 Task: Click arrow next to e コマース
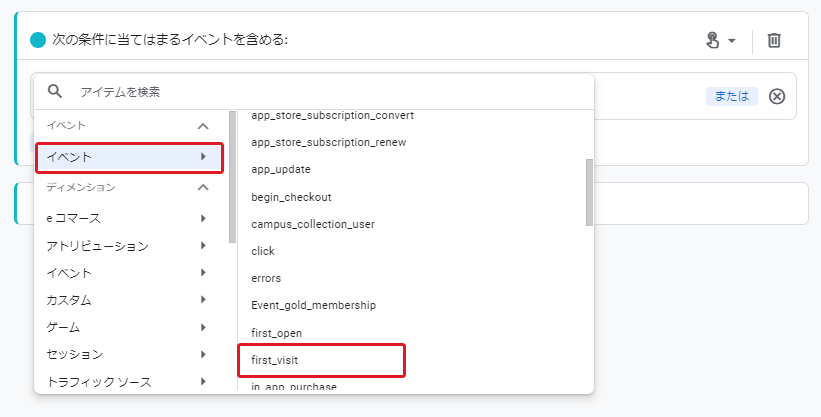pos(203,218)
